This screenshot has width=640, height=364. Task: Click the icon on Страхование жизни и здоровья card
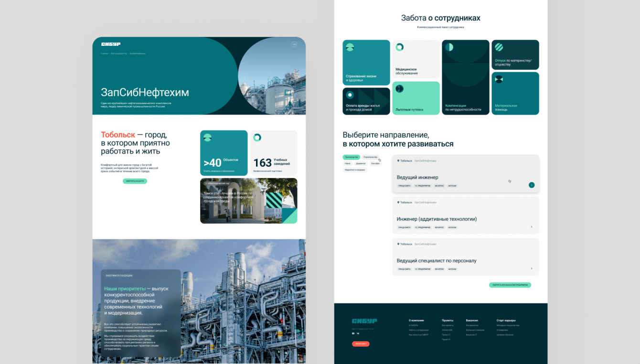(x=350, y=47)
